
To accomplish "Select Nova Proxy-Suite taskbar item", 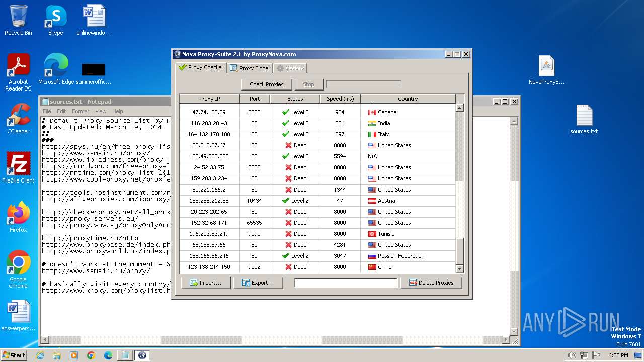I will [142, 355].
